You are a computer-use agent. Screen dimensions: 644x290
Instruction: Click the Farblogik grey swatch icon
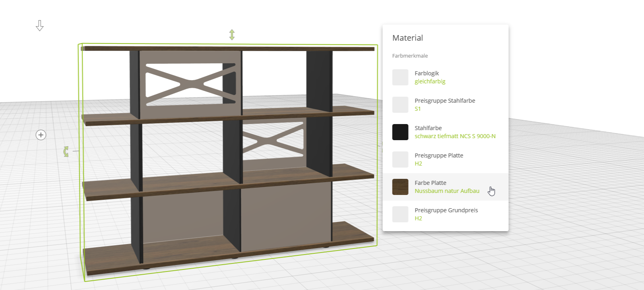(x=400, y=77)
